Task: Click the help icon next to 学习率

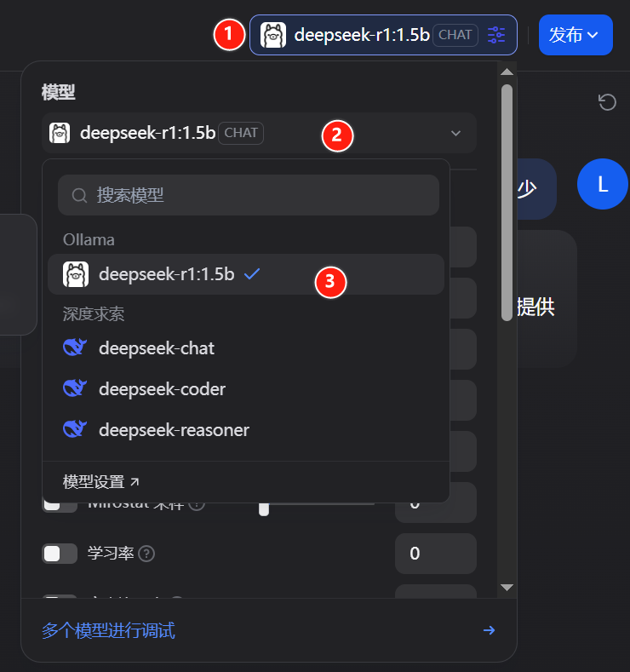Action: (x=146, y=554)
